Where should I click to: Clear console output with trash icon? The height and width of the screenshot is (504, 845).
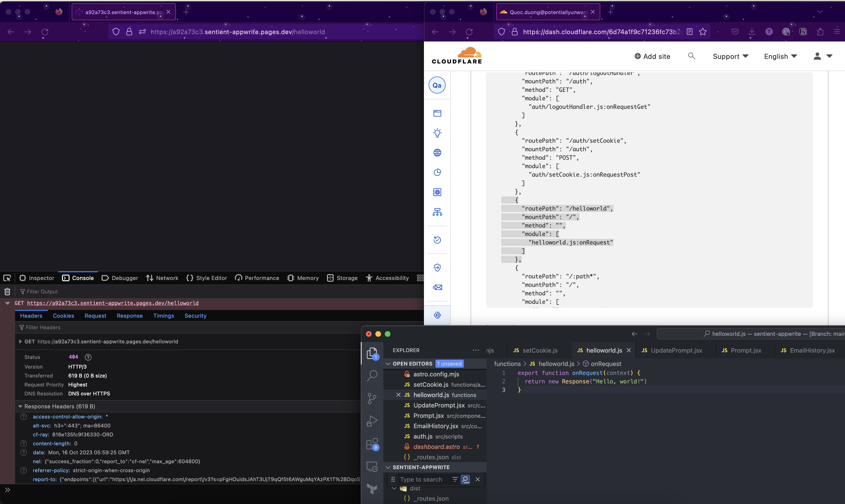coord(7,291)
